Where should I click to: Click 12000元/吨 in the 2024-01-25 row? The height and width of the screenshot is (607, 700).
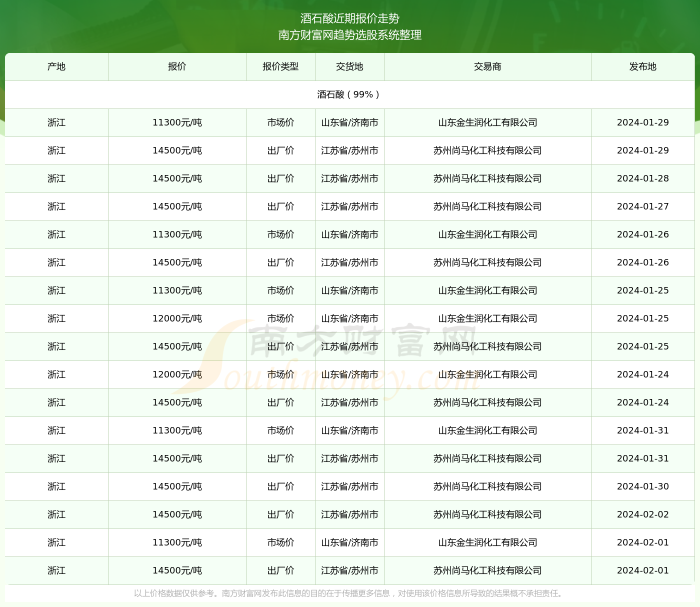point(177,318)
